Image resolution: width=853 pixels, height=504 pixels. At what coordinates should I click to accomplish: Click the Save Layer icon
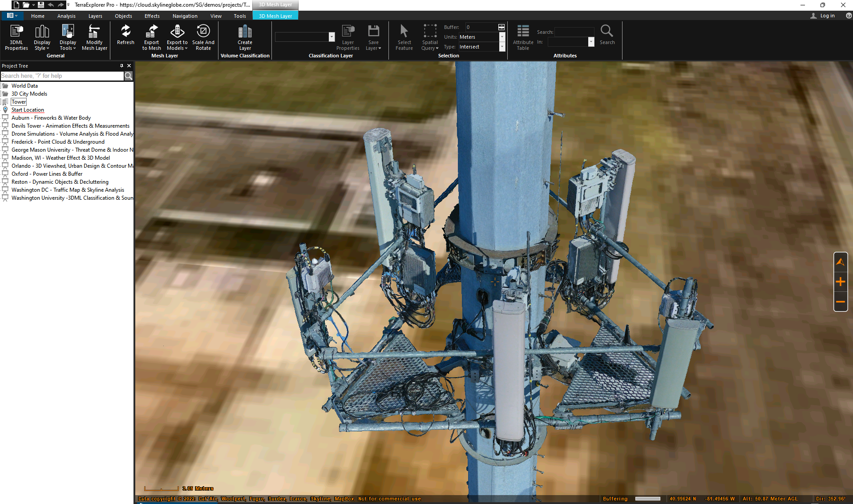[373, 37]
